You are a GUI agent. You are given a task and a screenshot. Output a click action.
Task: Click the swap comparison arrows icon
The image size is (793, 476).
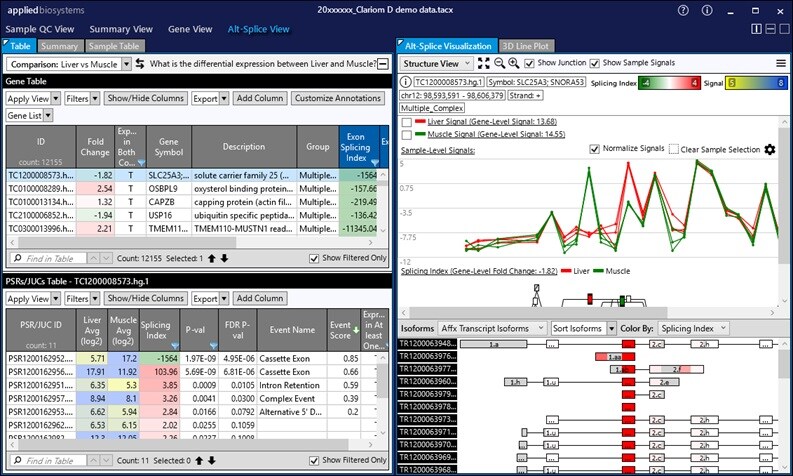(x=140, y=64)
